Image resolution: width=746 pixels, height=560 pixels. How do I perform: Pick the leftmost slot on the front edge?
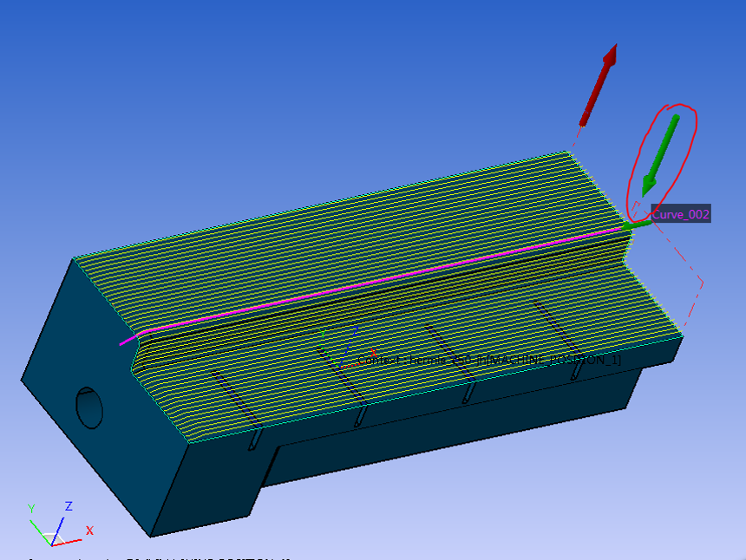tap(253, 440)
